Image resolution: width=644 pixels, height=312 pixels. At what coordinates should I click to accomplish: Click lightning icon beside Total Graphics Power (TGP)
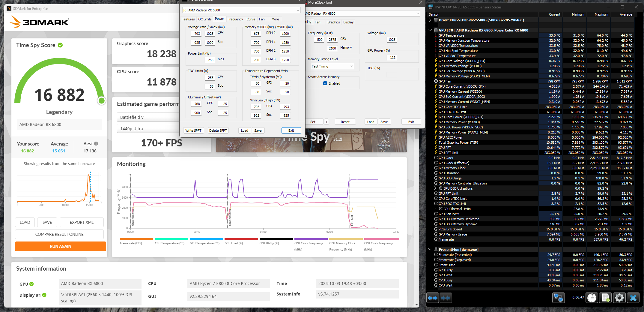tap(436, 142)
